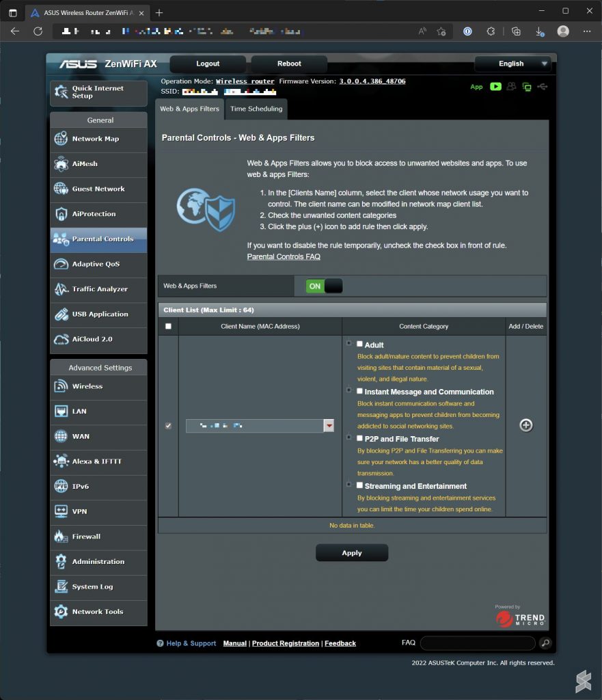Open the Parental Controls FAQ link
This screenshot has height=700, width=602.
(283, 257)
